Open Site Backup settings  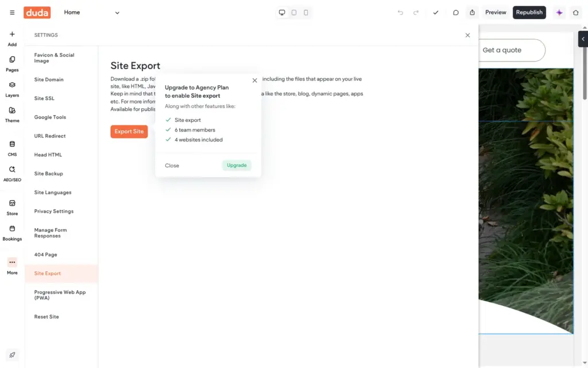61,174
